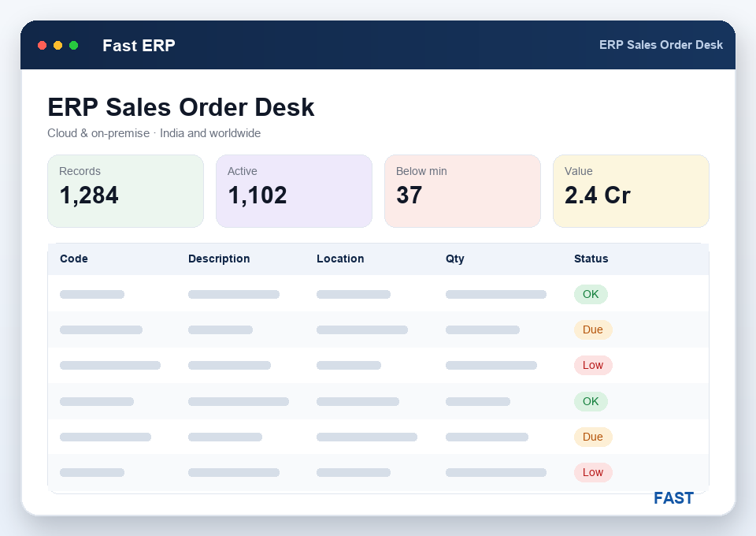Select the ERP Sales Order Desk page heading
The image size is (756, 536).
[181, 107]
